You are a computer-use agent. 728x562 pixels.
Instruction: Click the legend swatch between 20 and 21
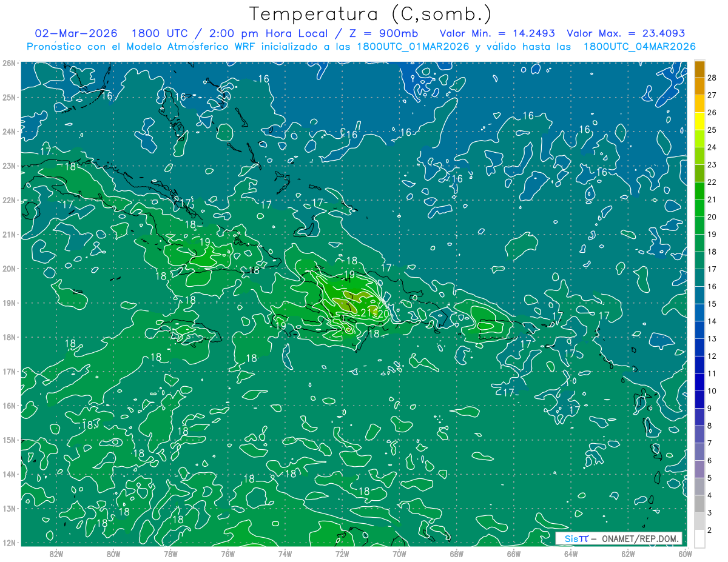coord(699,208)
